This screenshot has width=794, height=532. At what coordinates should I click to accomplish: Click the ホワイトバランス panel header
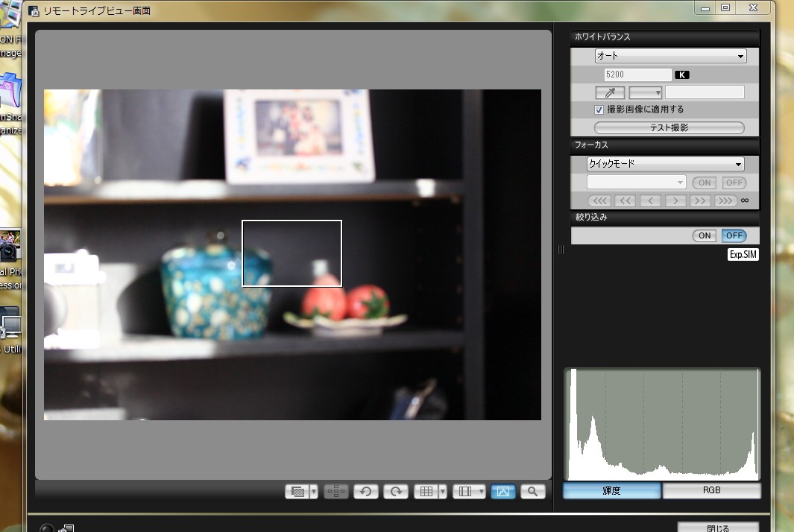click(x=665, y=37)
